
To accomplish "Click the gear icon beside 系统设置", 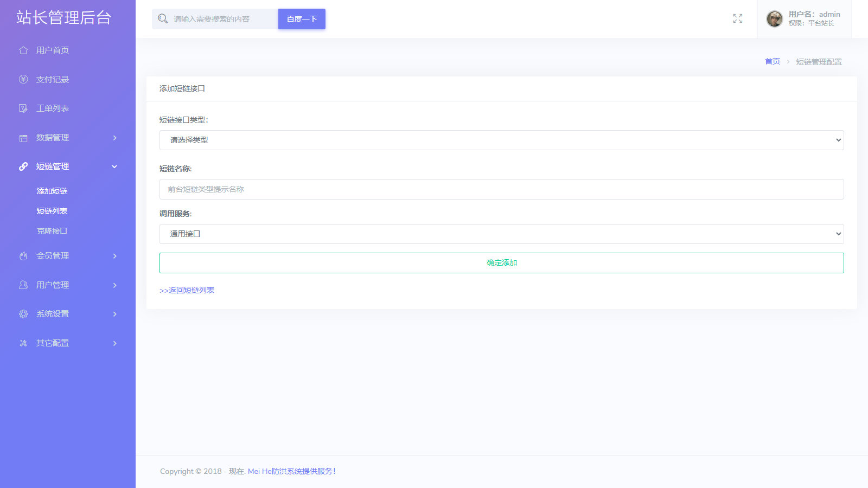I will (x=23, y=314).
